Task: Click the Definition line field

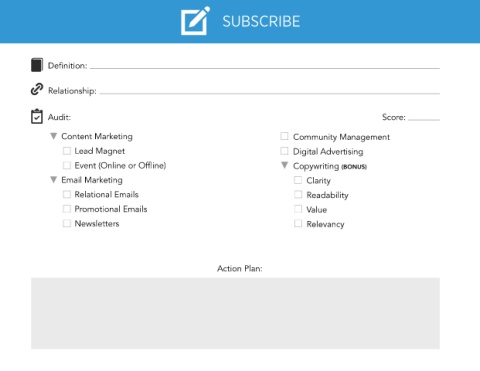Action: (265, 65)
